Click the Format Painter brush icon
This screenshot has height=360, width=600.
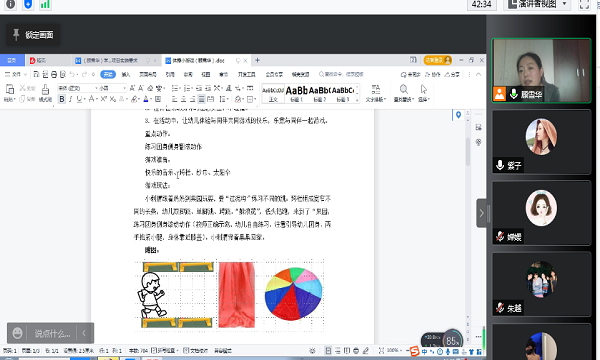pyautogui.click(x=45, y=90)
